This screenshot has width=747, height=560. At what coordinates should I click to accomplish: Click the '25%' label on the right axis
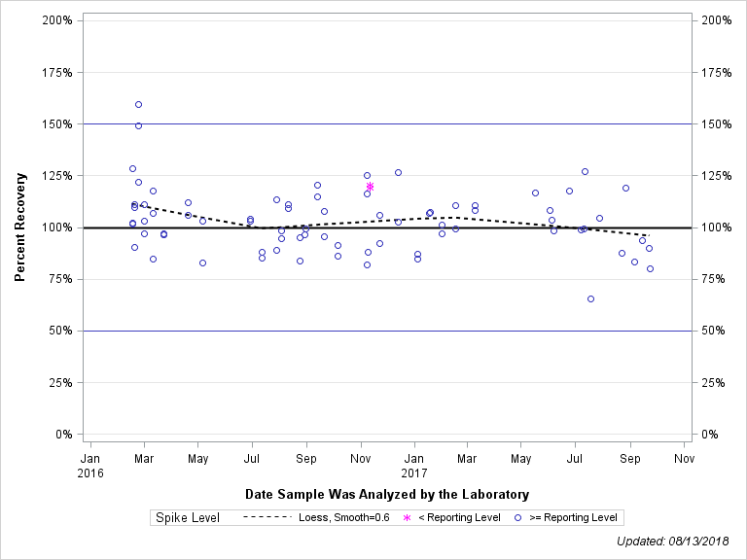(x=713, y=383)
